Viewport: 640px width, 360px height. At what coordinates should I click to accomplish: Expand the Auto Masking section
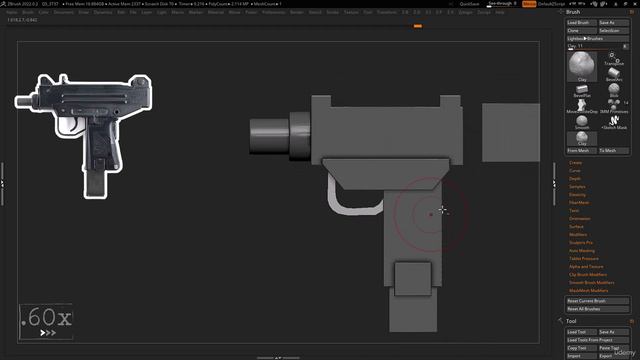tap(582, 251)
